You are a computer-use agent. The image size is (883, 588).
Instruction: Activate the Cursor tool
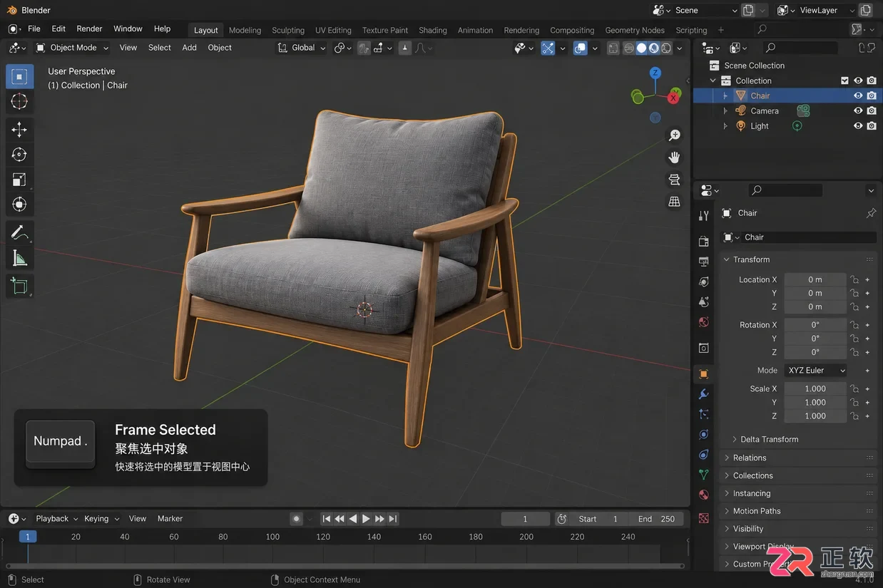point(19,101)
